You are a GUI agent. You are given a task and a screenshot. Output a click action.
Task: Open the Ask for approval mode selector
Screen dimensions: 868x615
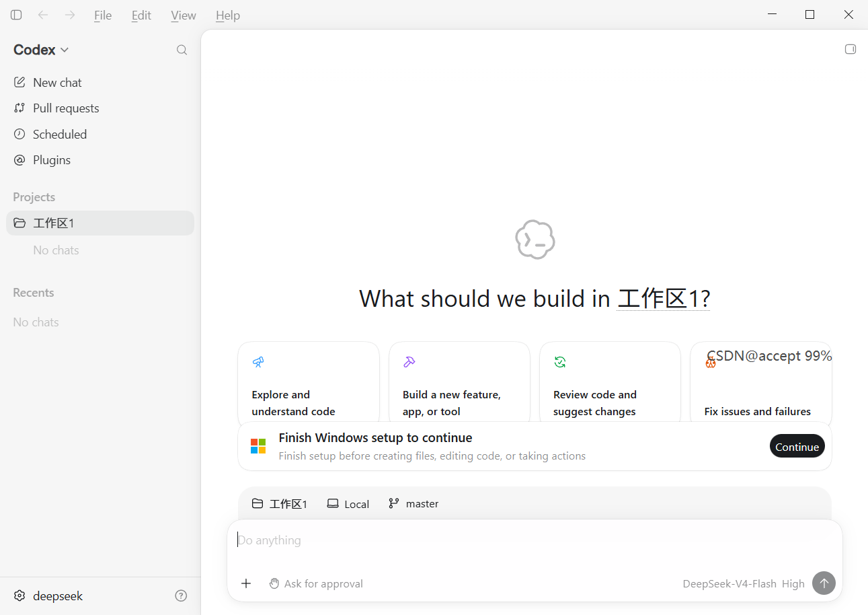click(x=316, y=583)
